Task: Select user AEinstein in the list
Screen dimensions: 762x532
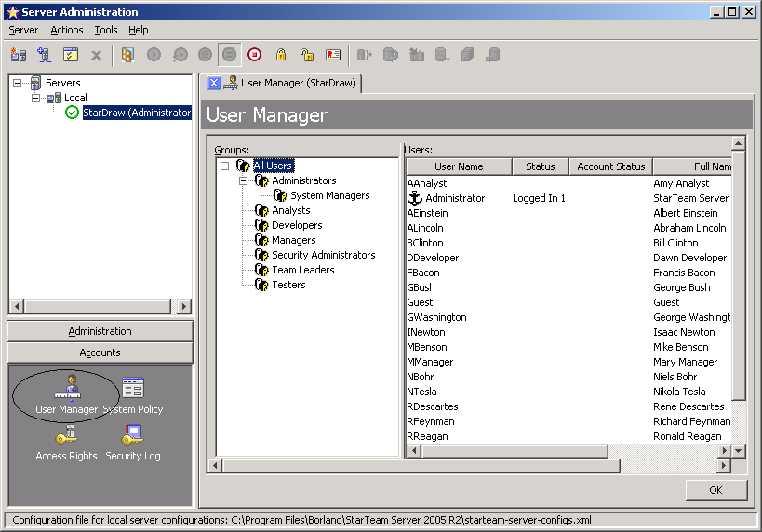Action: pos(428,213)
